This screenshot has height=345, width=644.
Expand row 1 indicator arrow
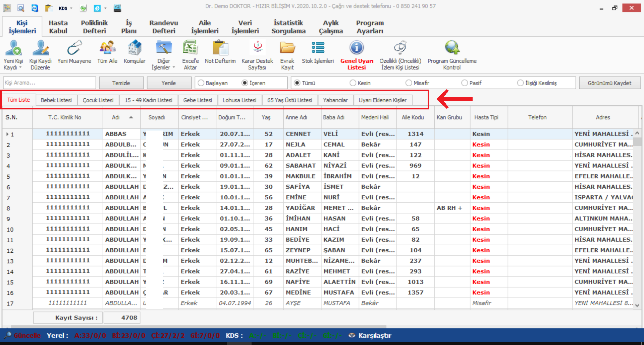(x=7, y=134)
